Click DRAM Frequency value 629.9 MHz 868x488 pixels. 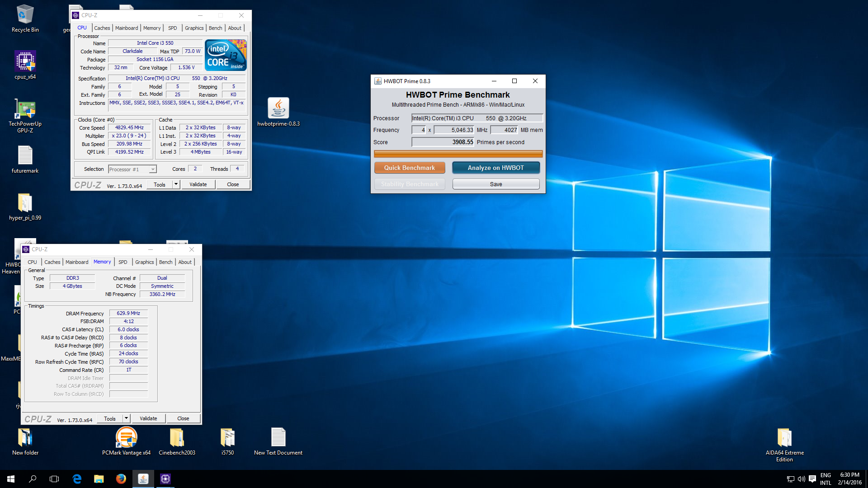pyautogui.click(x=128, y=313)
